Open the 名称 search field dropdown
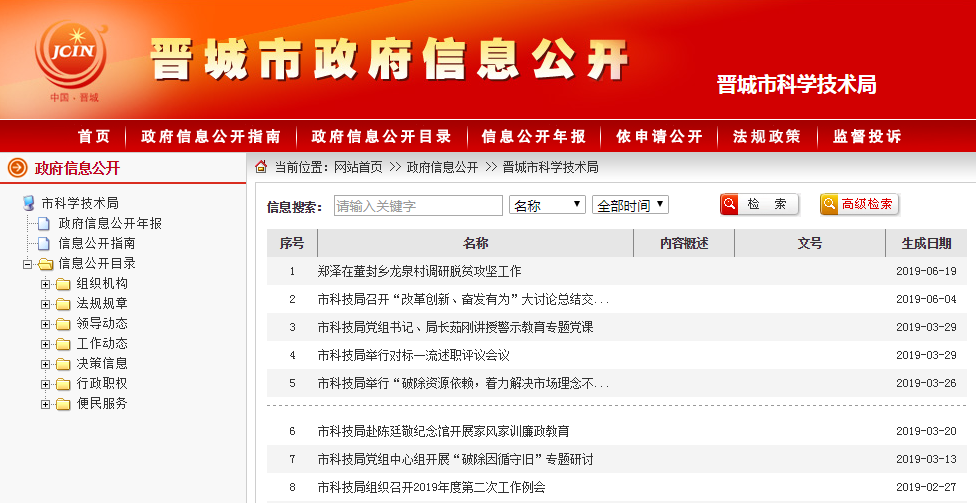Screen dimensions: 976x503 tap(547, 205)
